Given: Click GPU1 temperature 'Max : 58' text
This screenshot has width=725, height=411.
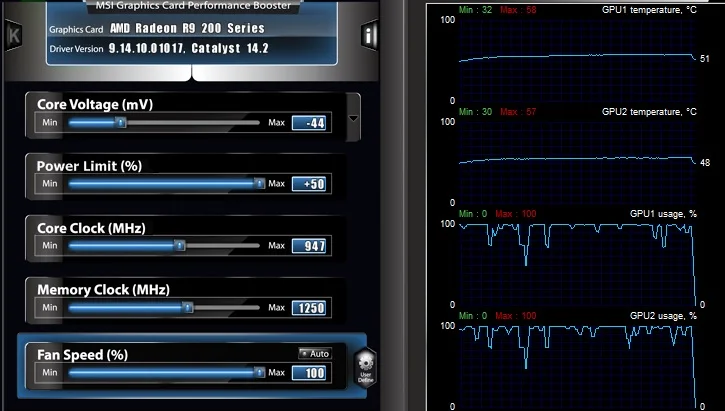Looking at the screenshot, I should point(518,9).
